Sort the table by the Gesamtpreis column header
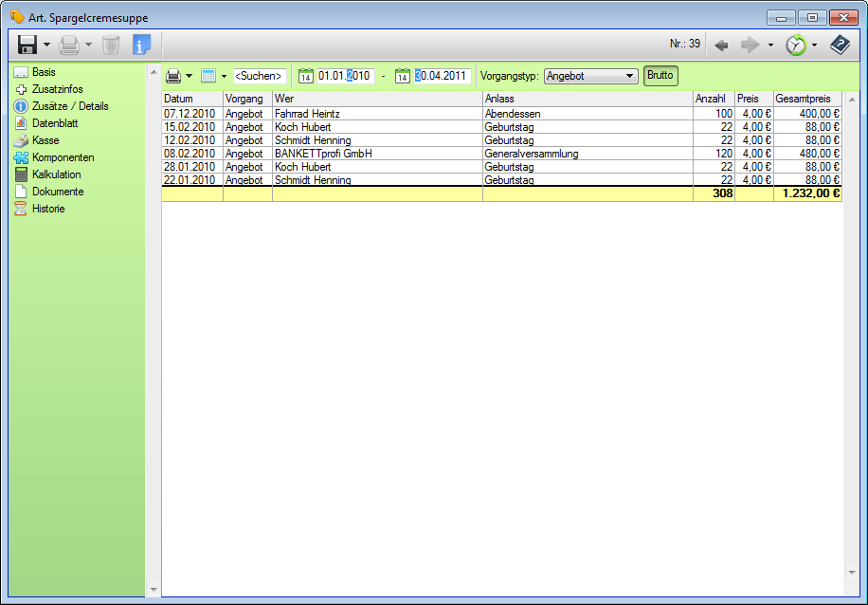Screen dimensions: 868x605 coord(806,99)
